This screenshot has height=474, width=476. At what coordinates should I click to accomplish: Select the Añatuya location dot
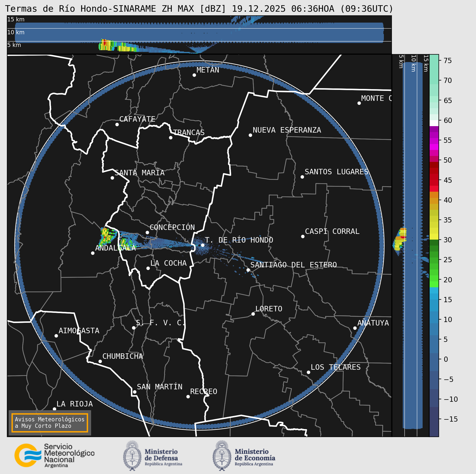pyautogui.click(x=355, y=328)
